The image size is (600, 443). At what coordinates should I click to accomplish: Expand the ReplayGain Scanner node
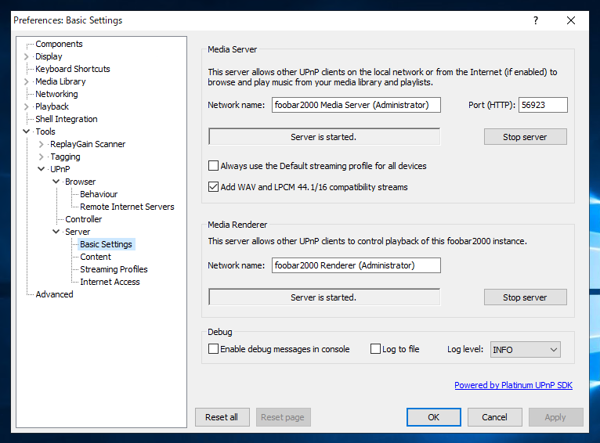coord(41,144)
